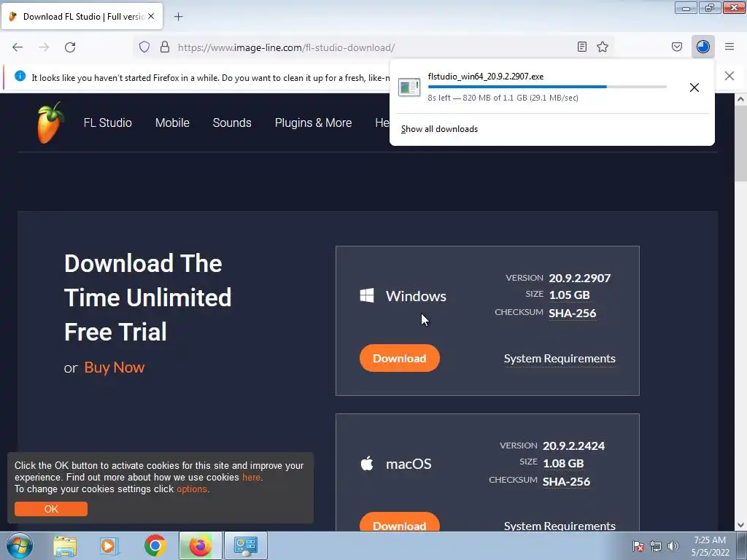747x560 pixels.
Task: Click the Windows logo icon in card
Action: (367, 295)
